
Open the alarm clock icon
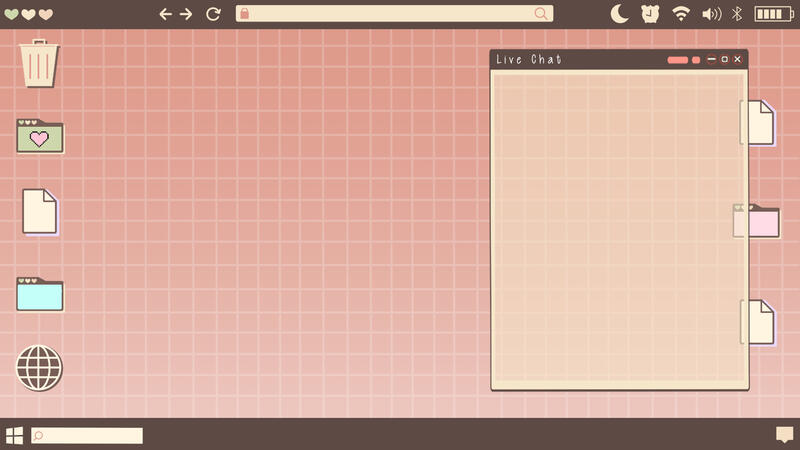pyautogui.click(x=650, y=14)
